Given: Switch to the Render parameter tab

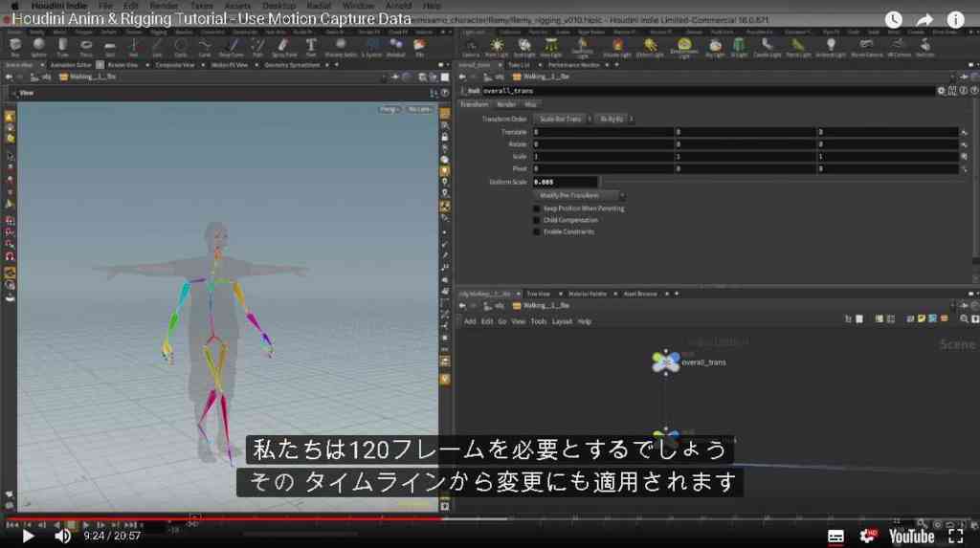Looking at the screenshot, I should 506,104.
